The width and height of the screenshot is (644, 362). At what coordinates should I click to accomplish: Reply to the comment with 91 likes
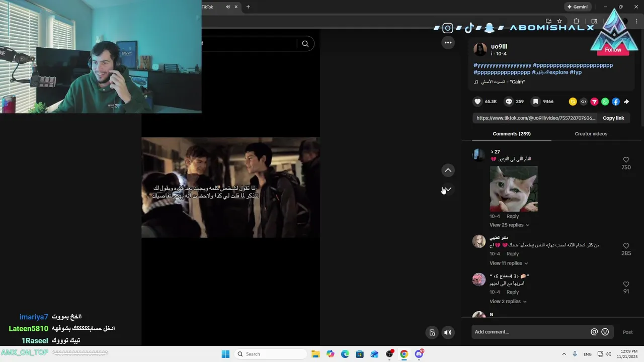point(512,292)
